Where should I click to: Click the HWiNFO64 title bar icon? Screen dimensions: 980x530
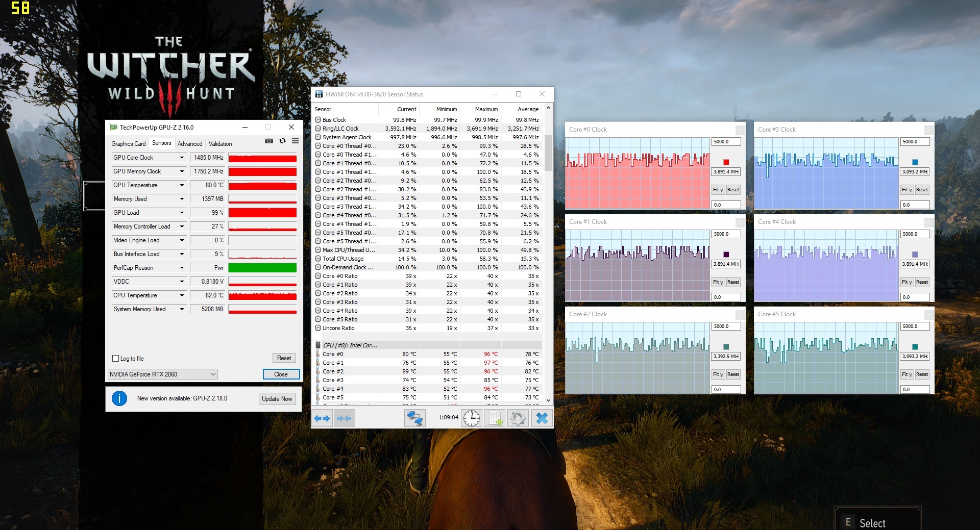click(319, 94)
